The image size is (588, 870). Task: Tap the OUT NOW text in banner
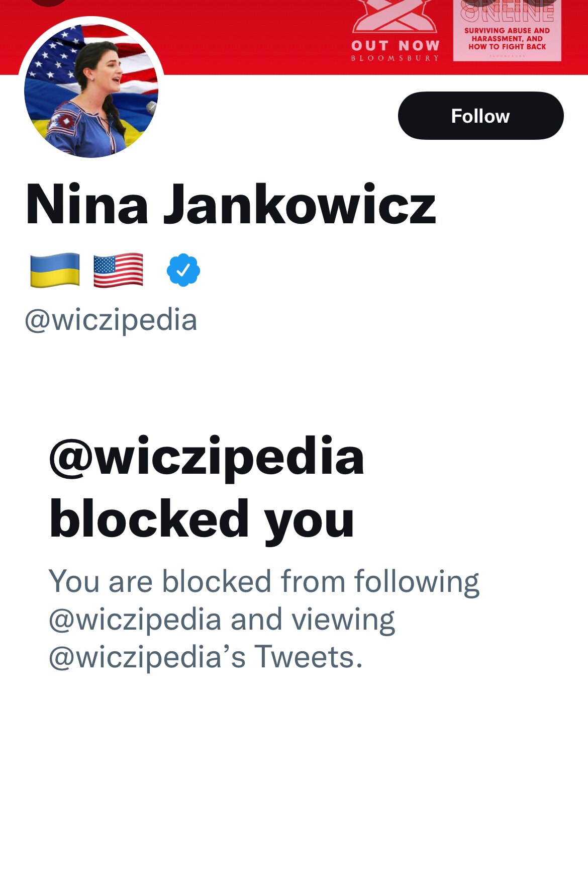point(396,46)
